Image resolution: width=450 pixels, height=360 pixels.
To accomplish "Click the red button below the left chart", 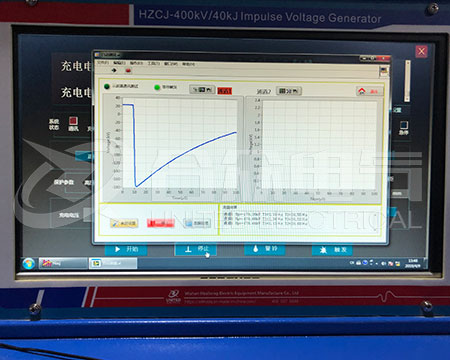I will 161,223.
